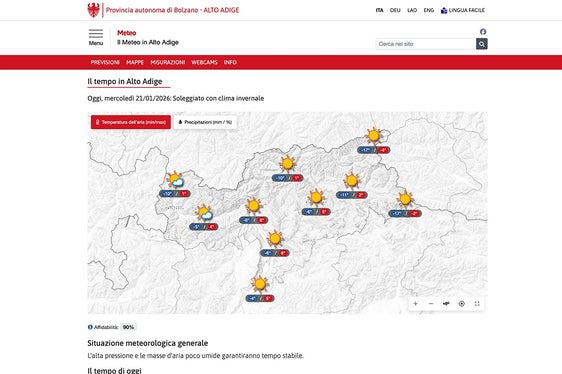Click the Il tempo in Alto Adige heading
Viewport: 562px width, 374px height.
[125, 81]
